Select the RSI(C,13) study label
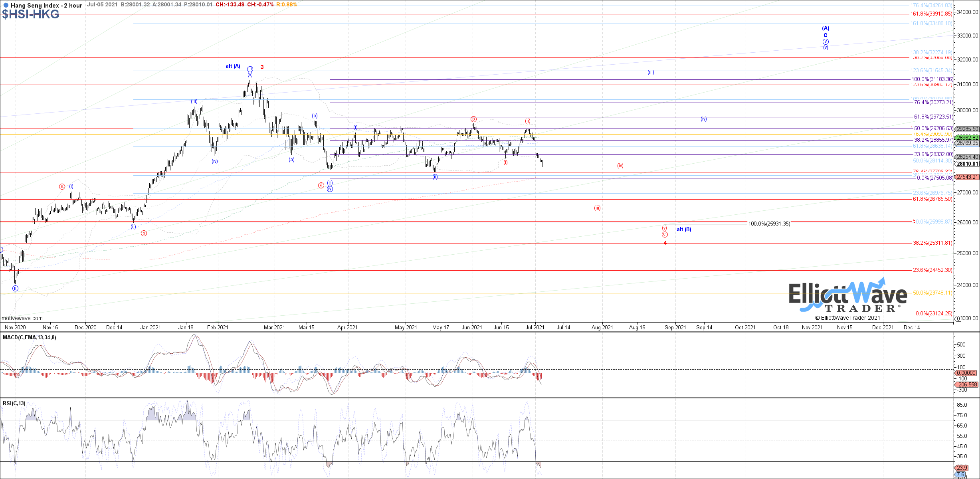Screen dimensions: 980x479 [14, 403]
